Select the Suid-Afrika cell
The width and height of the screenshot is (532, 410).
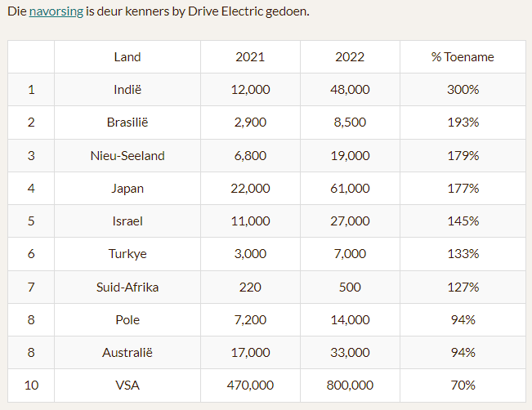(127, 287)
